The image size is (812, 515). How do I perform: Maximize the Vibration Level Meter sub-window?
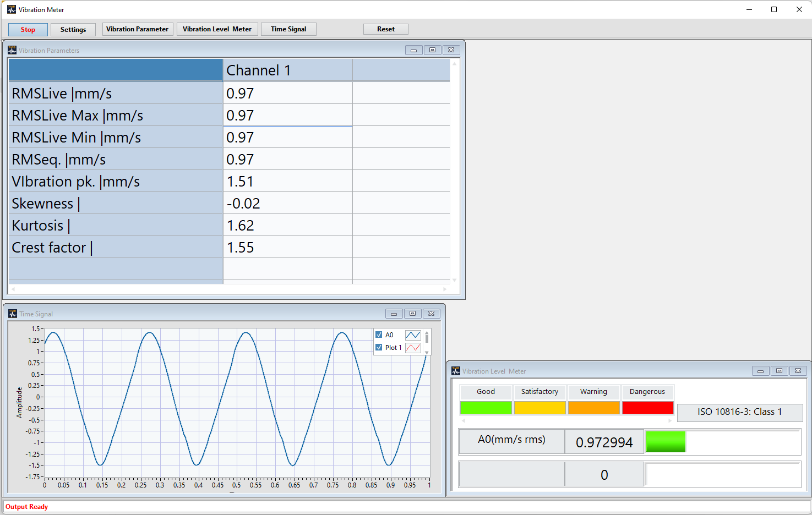click(x=779, y=371)
